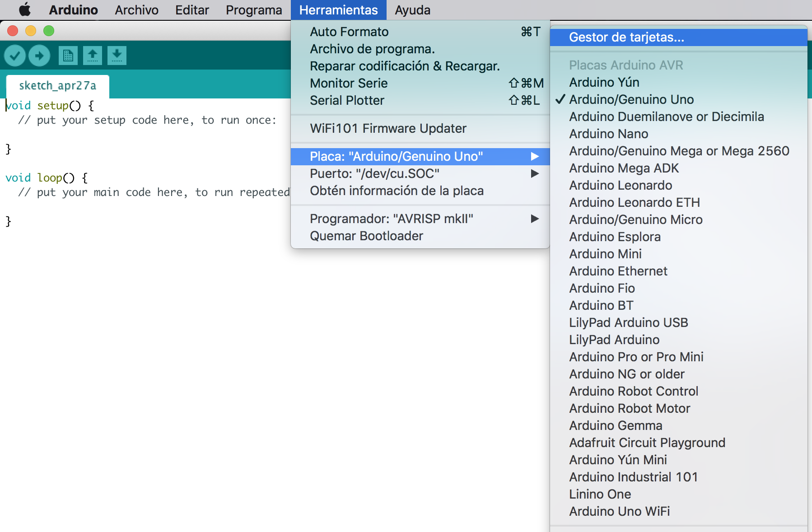Select Arduino Duemilanove or Diecimila board

pyautogui.click(x=679, y=117)
